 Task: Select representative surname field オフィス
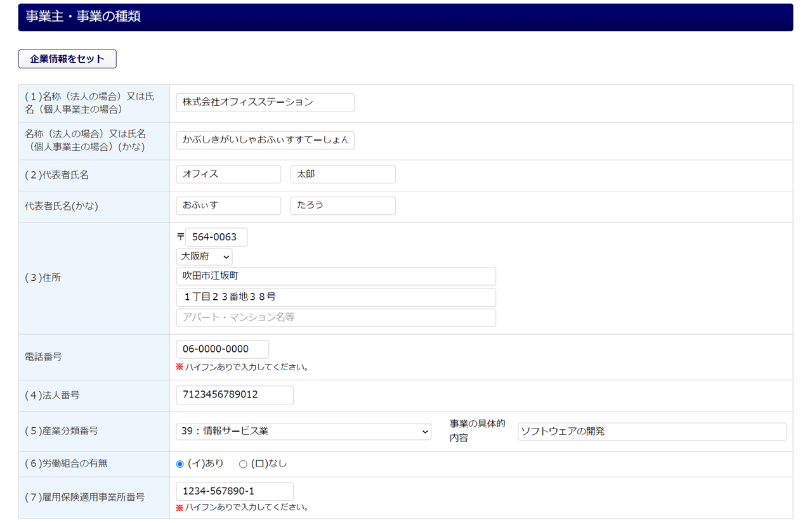[x=228, y=174]
